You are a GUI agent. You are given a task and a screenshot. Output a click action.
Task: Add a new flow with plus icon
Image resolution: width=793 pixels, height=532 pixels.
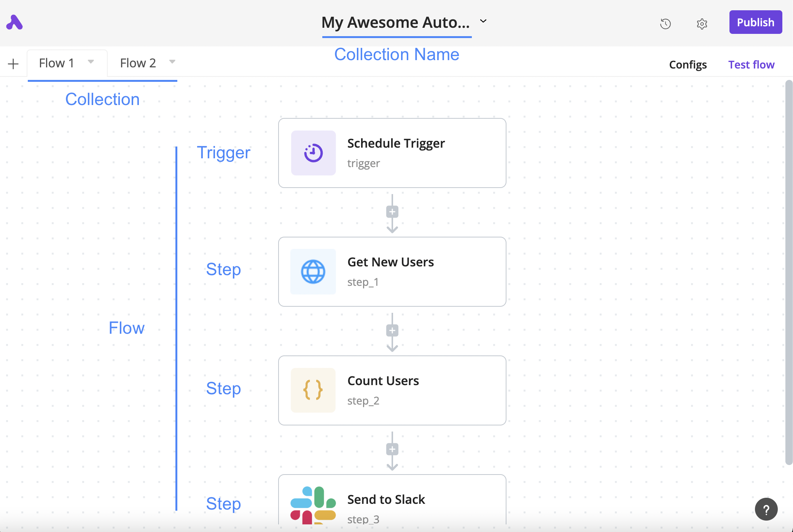pyautogui.click(x=13, y=64)
